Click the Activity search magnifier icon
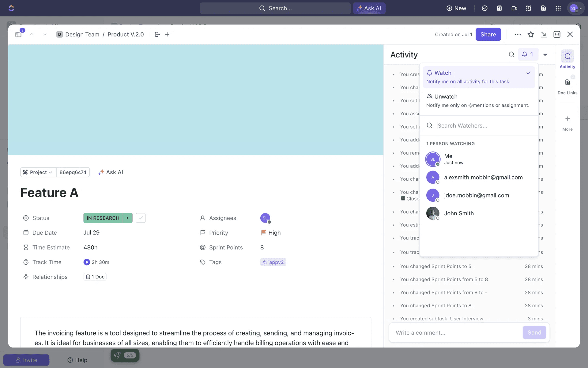This screenshot has height=368, width=588. (511, 55)
